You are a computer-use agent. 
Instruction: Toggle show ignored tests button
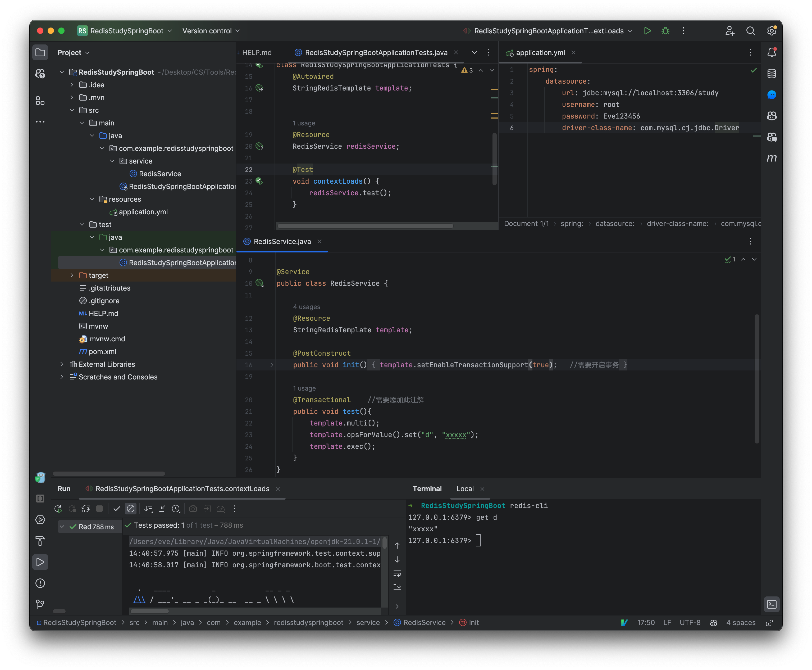click(x=131, y=509)
